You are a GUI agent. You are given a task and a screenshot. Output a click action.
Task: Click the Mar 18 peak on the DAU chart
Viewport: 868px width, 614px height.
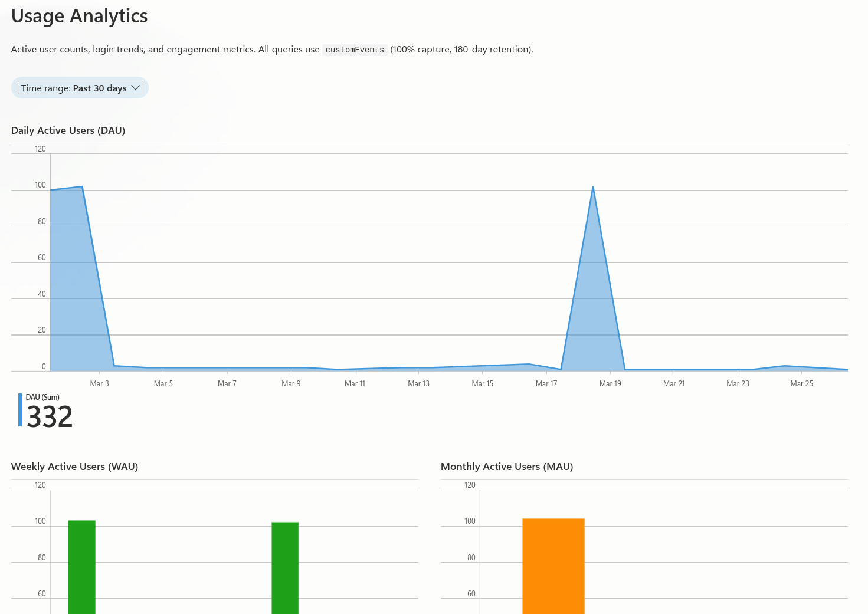point(593,187)
